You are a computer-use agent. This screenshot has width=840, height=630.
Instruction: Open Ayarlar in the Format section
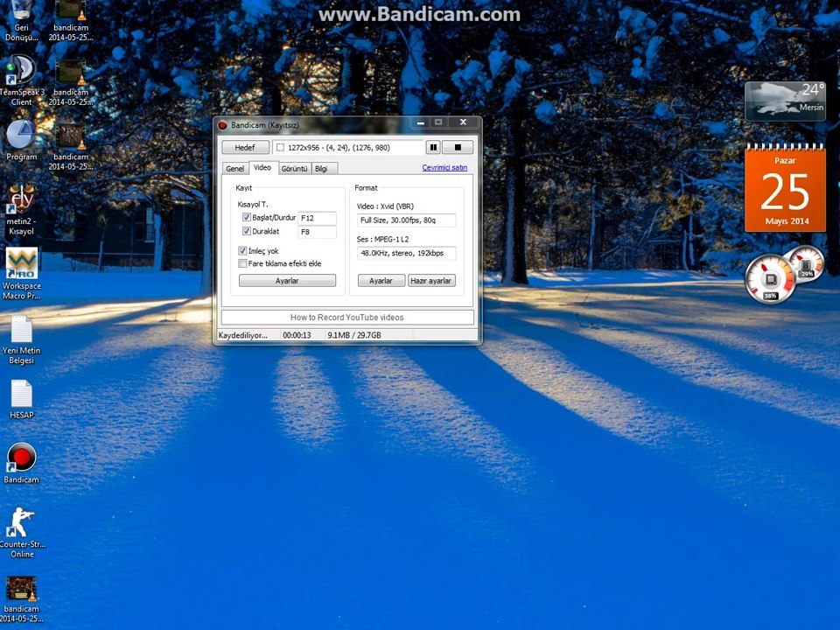pos(381,281)
